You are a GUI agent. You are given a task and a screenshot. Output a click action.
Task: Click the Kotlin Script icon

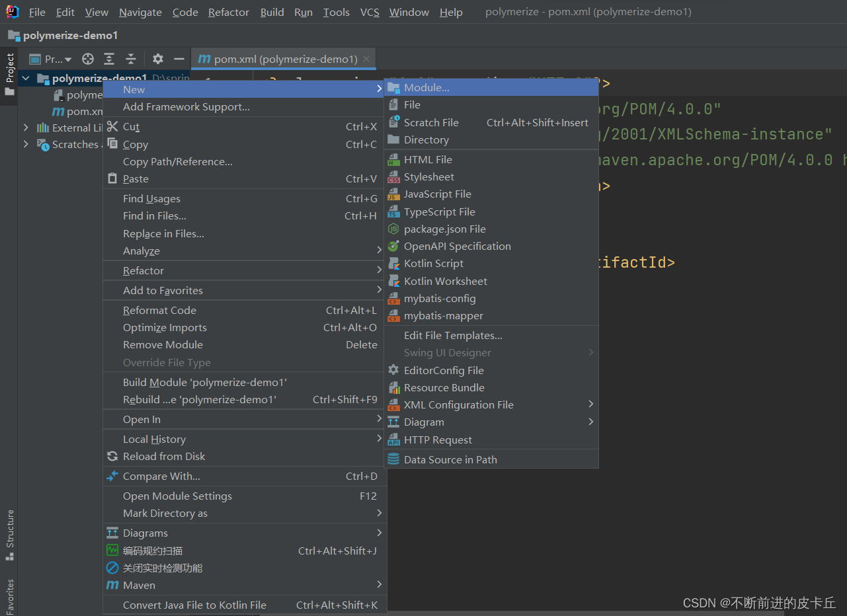pos(393,263)
